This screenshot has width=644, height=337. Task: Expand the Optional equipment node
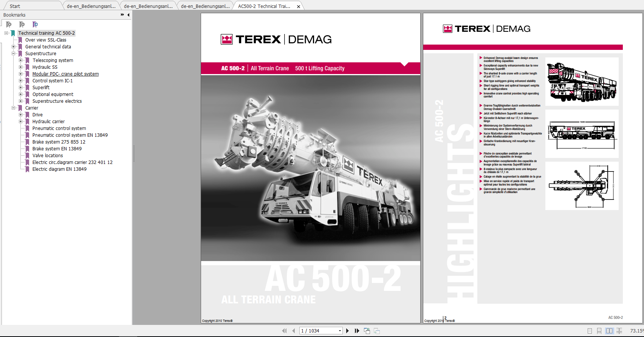point(20,94)
